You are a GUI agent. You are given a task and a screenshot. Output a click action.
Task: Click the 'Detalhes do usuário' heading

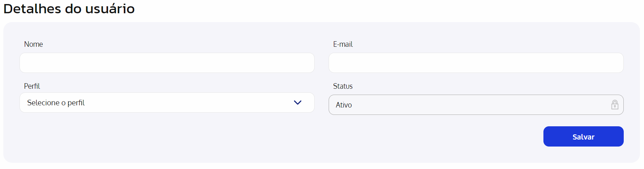pyautogui.click(x=69, y=8)
